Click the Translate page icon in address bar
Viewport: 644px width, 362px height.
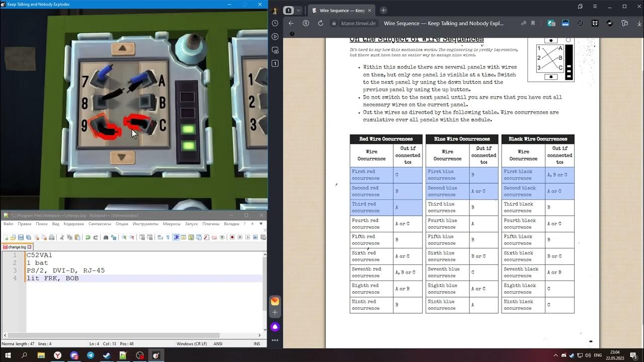tap(524, 23)
